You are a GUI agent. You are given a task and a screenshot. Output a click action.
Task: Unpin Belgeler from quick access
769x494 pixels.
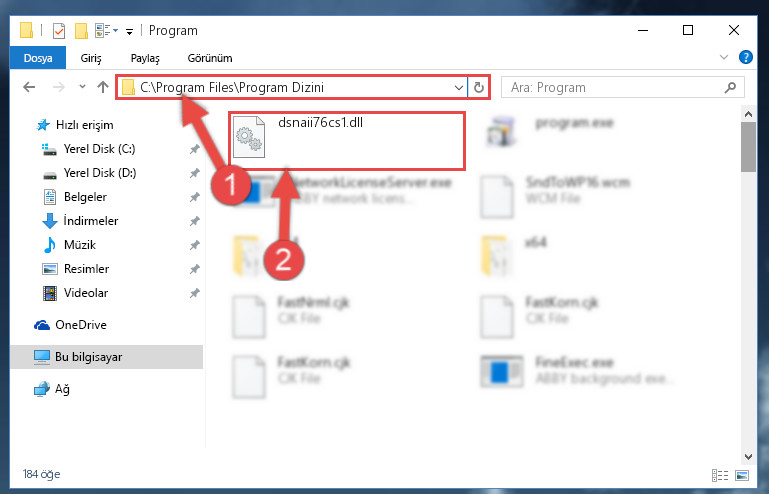(195, 197)
